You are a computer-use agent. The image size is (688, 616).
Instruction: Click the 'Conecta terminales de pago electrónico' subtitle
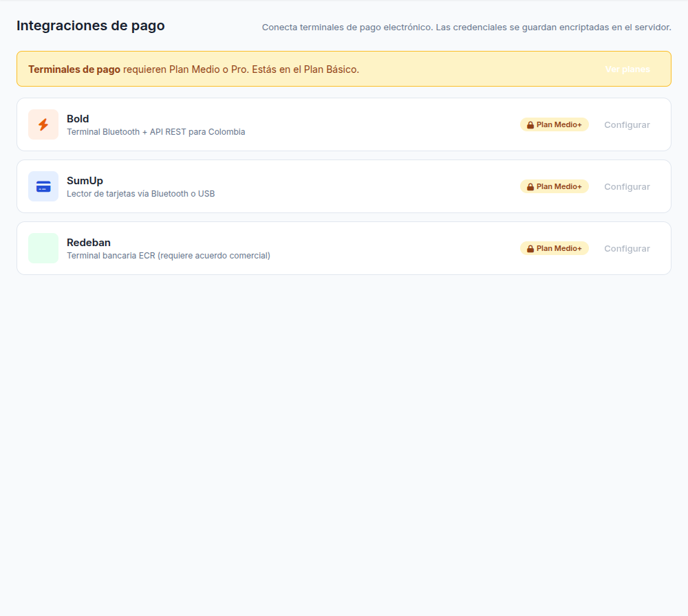point(466,27)
